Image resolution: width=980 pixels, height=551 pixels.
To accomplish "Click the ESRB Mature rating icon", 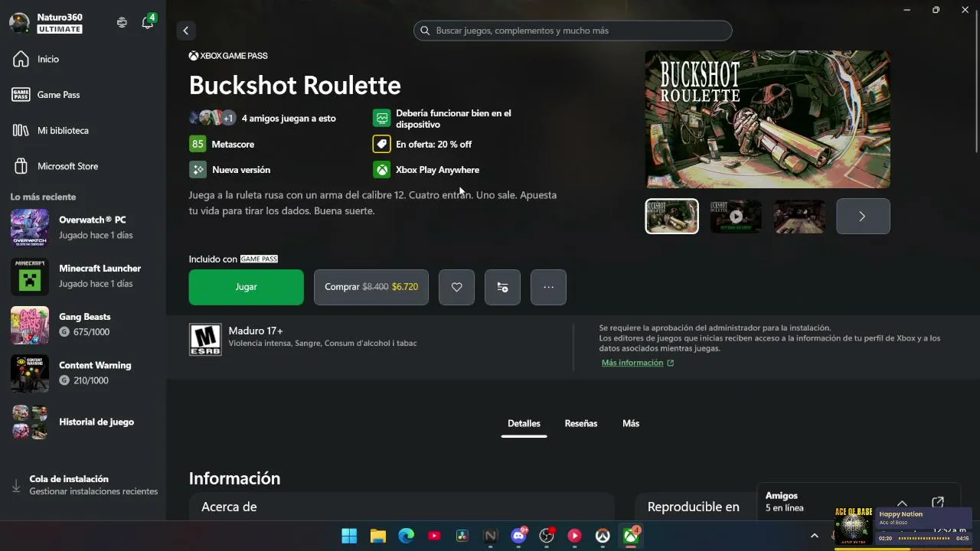I will (205, 340).
